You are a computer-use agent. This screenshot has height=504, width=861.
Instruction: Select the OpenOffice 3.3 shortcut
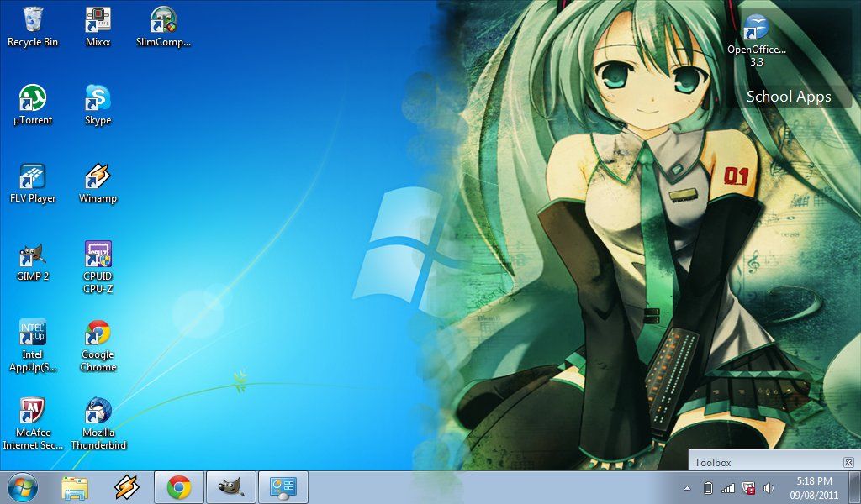(x=756, y=40)
